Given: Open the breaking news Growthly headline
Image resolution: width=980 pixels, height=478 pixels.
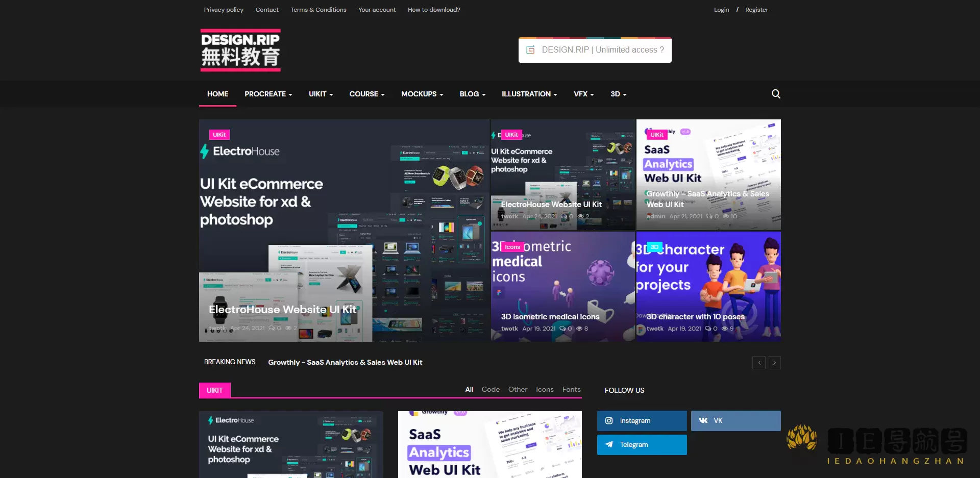Looking at the screenshot, I should click(345, 363).
